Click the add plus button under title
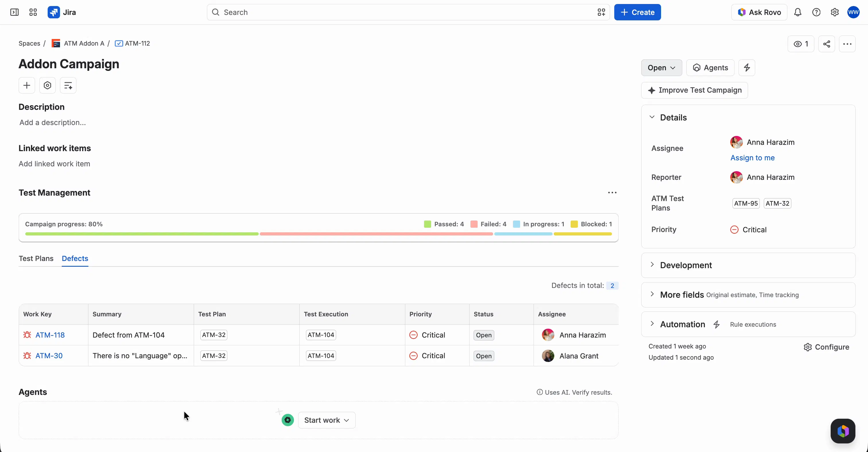The height and width of the screenshot is (452, 868). [27, 85]
